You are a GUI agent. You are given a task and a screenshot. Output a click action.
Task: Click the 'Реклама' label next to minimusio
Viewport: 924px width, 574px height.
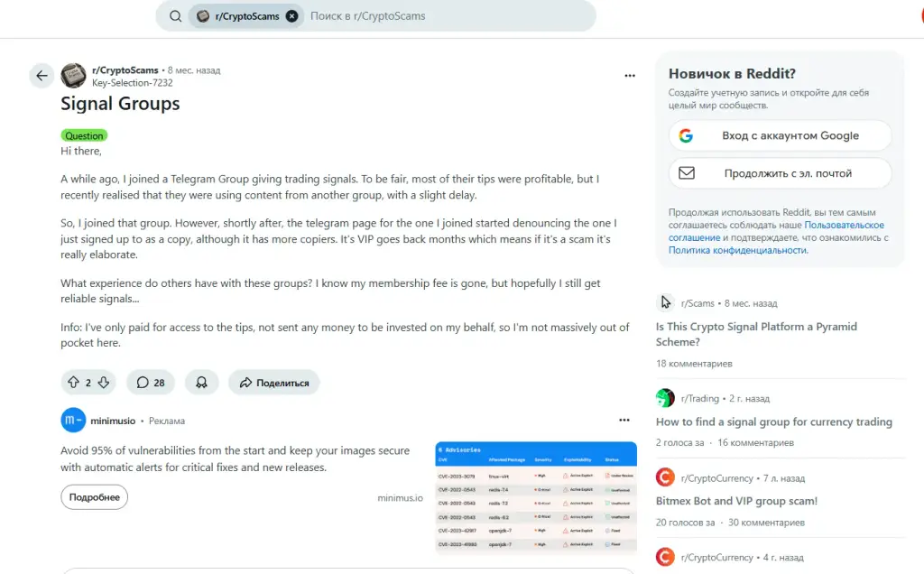(x=167, y=421)
